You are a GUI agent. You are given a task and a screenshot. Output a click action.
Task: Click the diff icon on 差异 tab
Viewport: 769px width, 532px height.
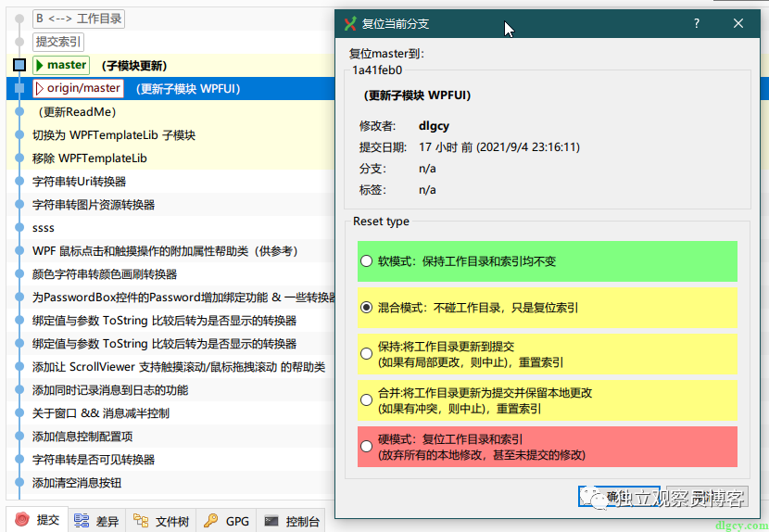coord(82,520)
